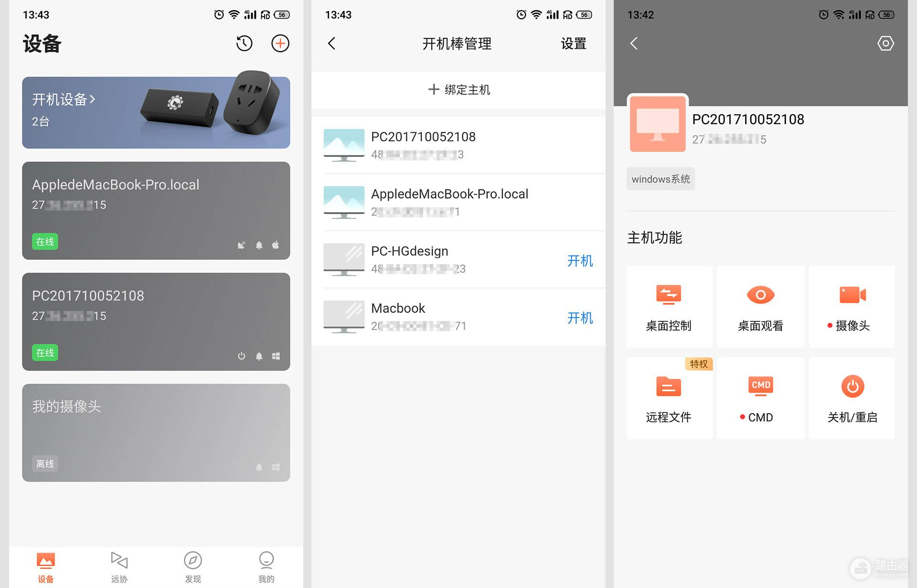This screenshot has height=588, width=917.
Task: Click the 远程文件 (Remote Files) icon
Action: click(669, 387)
